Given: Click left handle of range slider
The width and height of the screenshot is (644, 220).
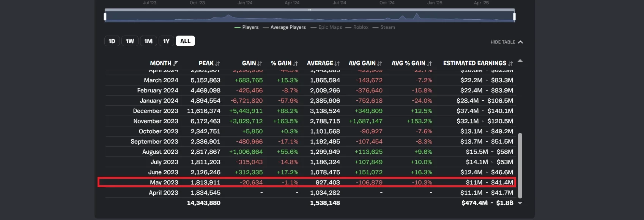Looking at the screenshot, I should 105,16.
